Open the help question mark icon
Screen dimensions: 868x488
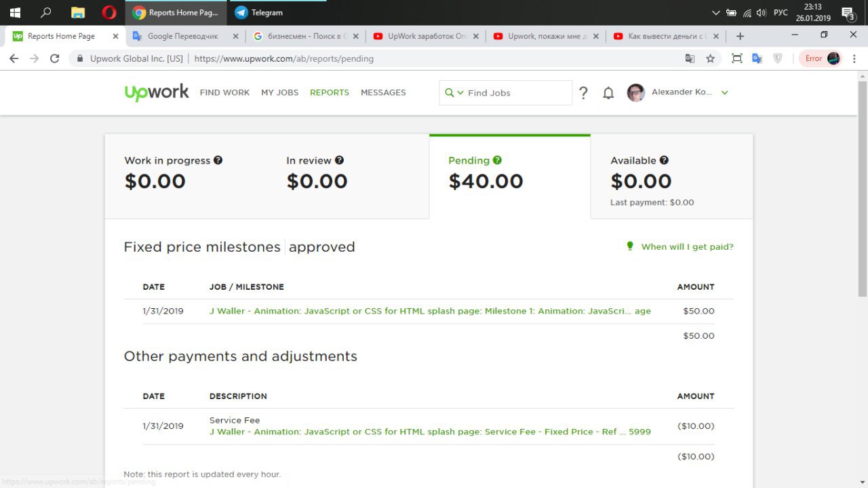pos(583,93)
